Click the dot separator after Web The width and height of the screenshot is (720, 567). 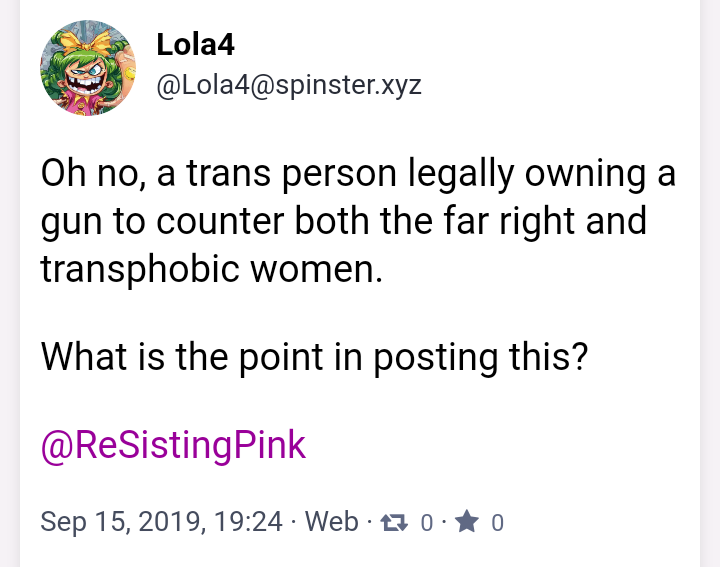coord(369,523)
